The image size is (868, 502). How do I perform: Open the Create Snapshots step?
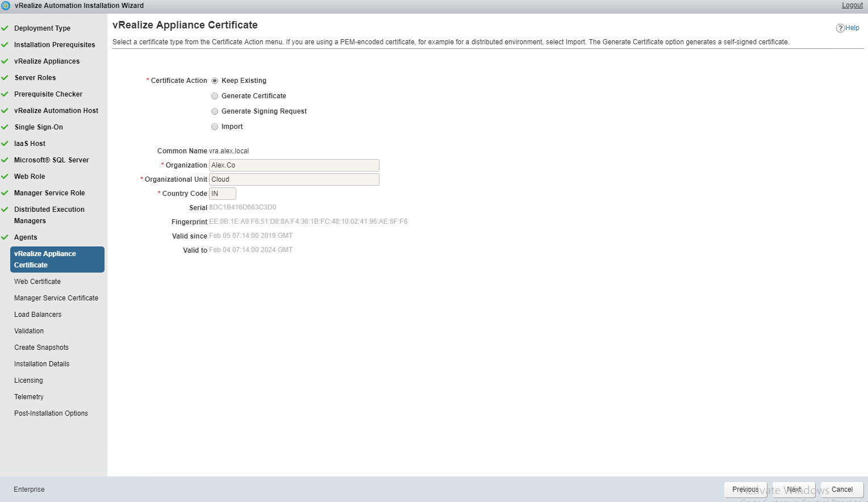tap(41, 348)
